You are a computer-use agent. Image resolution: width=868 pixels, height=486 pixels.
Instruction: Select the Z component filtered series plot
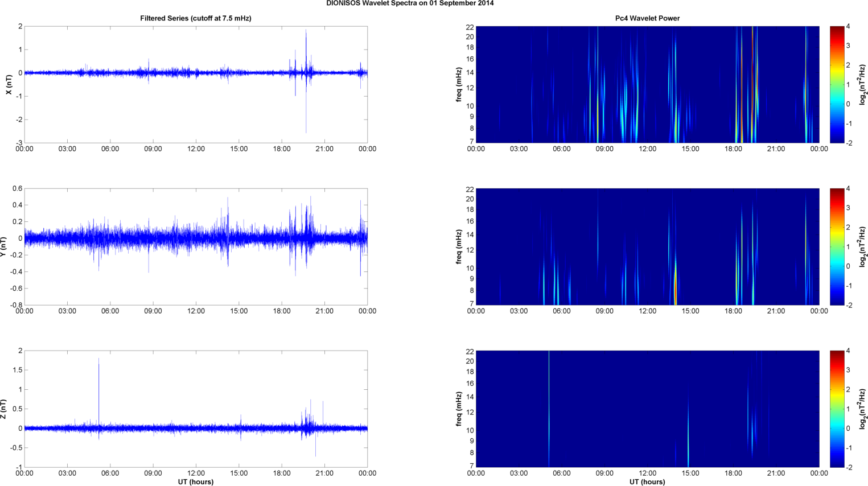[196, 409]
